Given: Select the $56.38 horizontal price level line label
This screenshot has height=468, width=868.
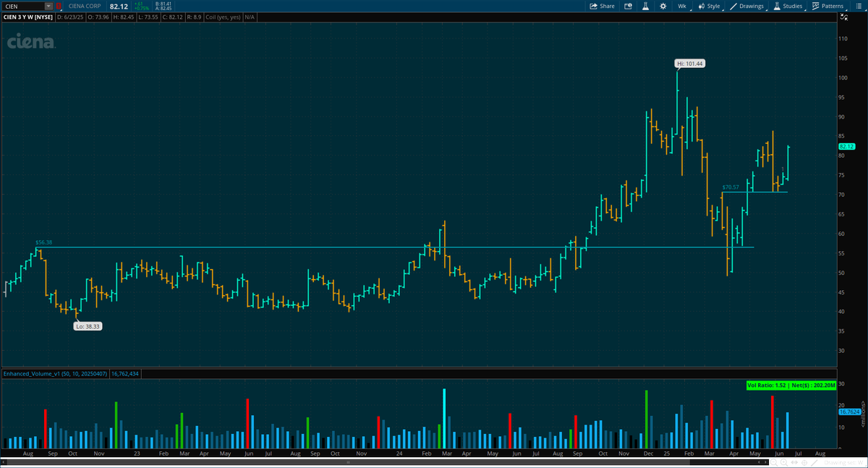Looking at the screenshot, I should tap(43, 242).
